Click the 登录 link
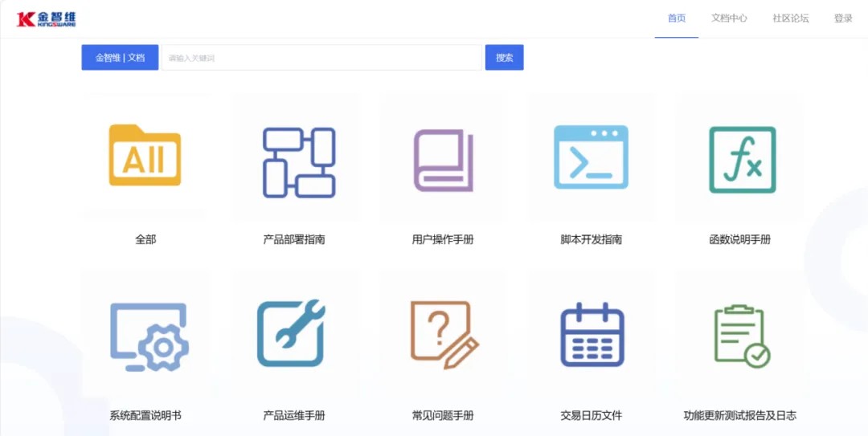 [843, 18]
